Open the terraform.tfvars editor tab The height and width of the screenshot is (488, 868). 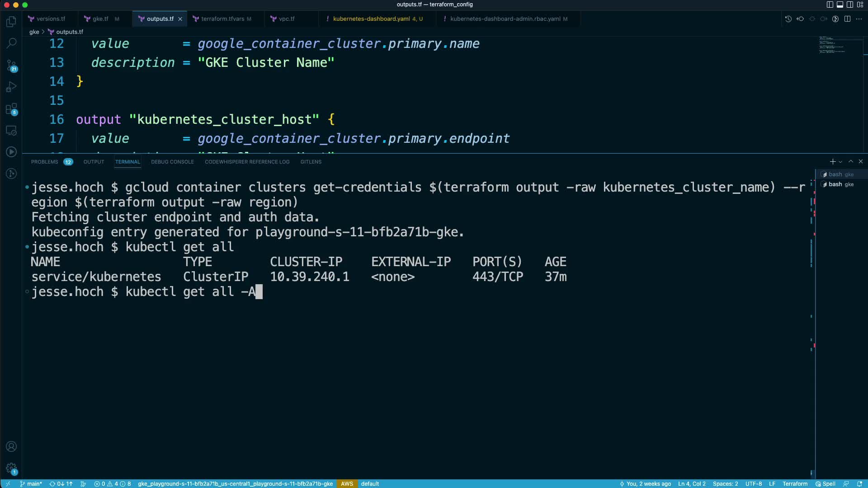coord(222,19)
